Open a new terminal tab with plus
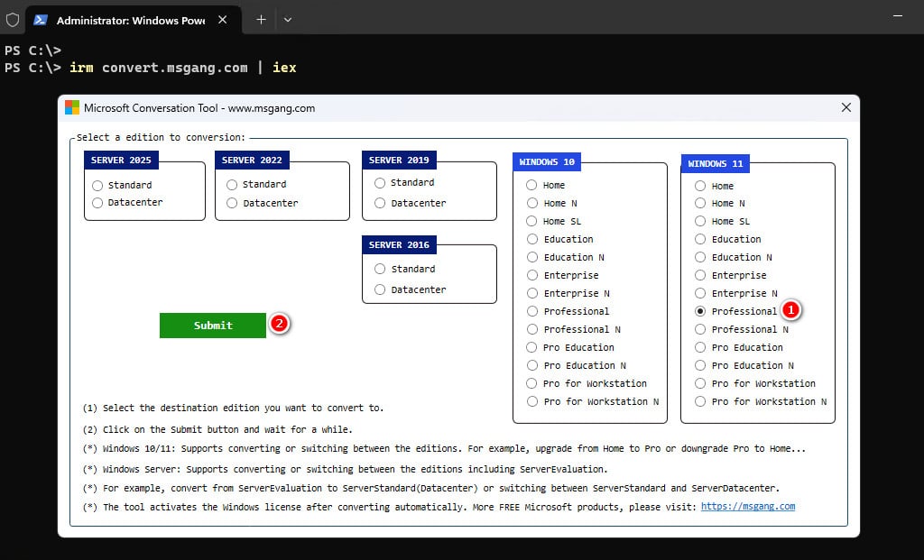The image size is (924, 560). point(261,20)
